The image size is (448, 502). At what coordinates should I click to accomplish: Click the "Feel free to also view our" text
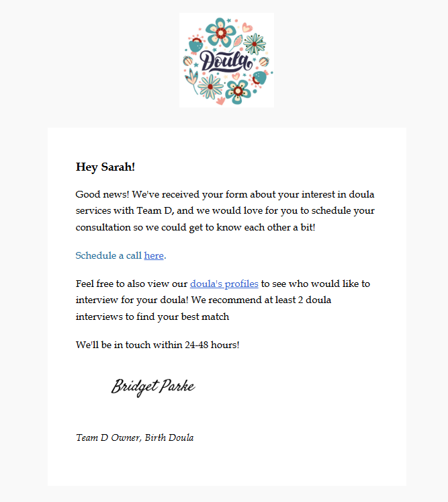132,284
